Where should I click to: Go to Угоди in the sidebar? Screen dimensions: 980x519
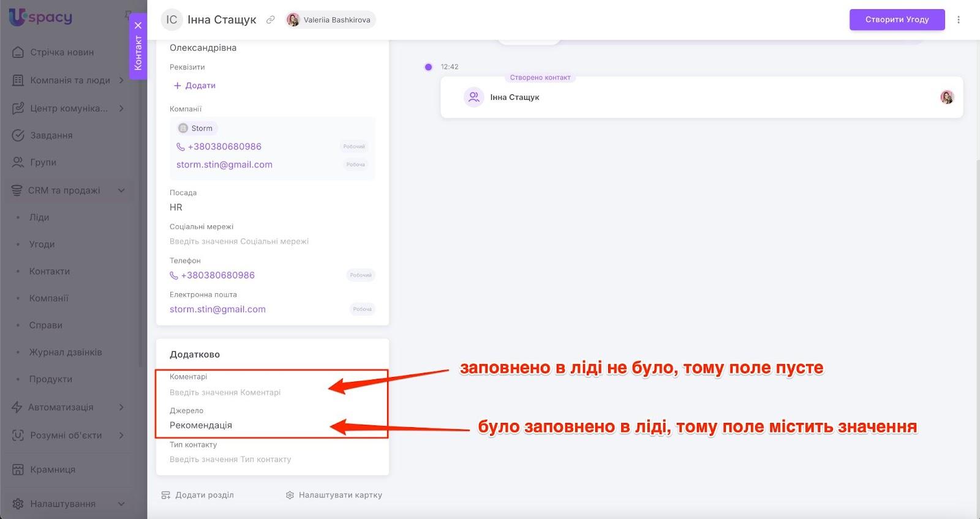point(42,244)
